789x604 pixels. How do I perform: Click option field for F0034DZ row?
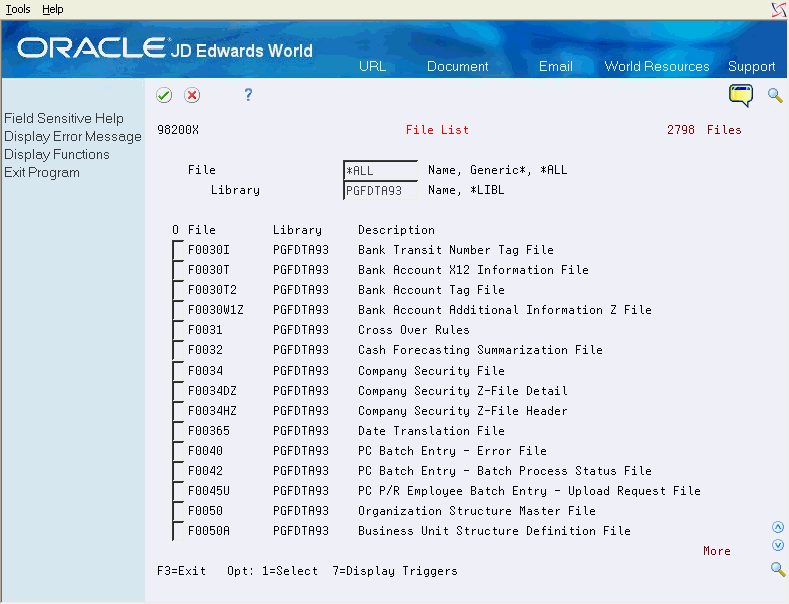pos(178,391)
